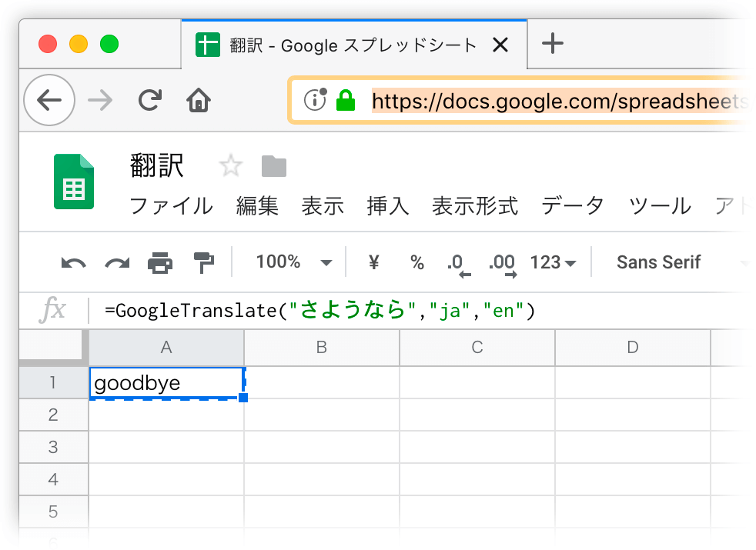Go to the browser home page icon

point(199,100)
